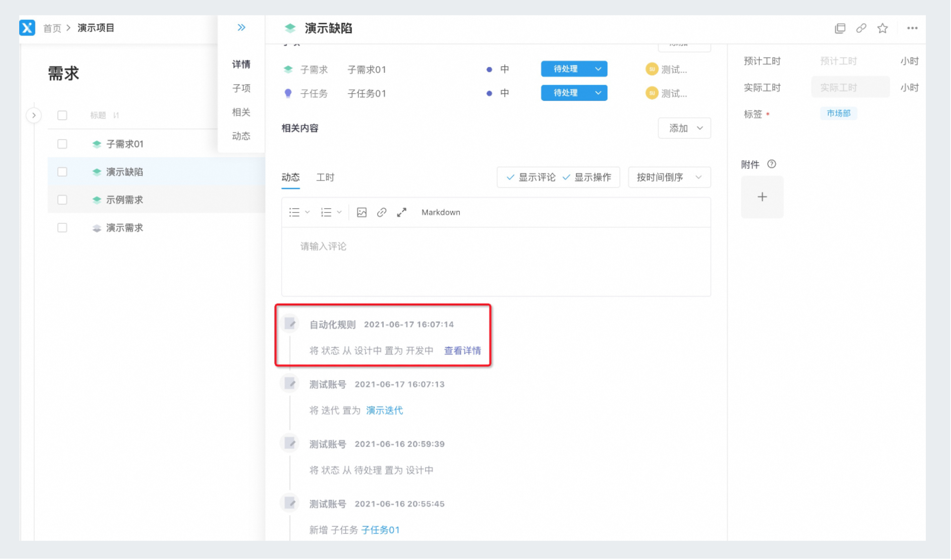Click the 子需求 type icon in the child list

[288, 70]
